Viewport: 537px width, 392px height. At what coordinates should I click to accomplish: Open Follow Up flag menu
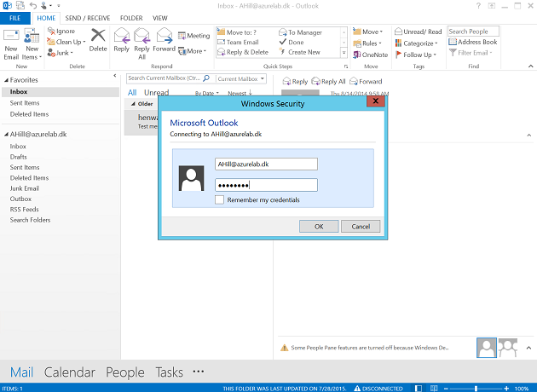(416, 55)
